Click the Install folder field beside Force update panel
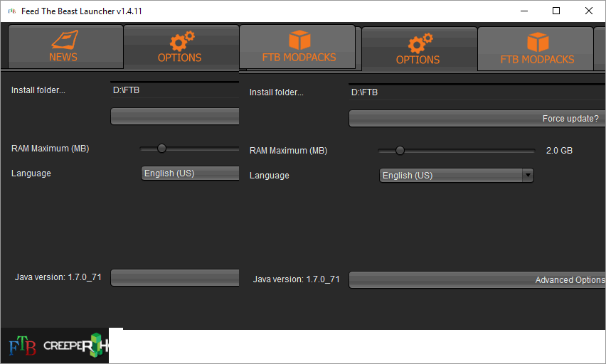Viewport: 606px width, 364px height. click(477, 92)
